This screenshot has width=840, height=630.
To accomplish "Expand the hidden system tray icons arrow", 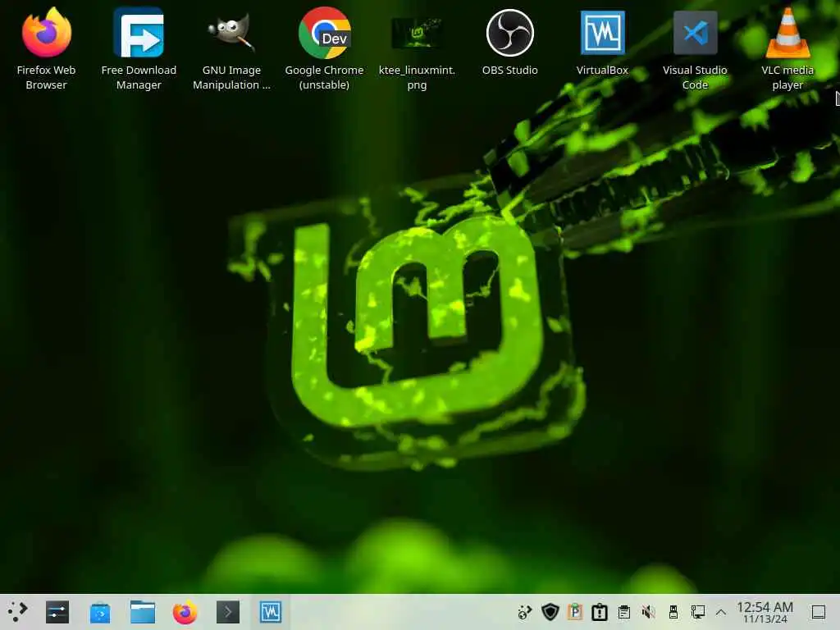I will 721,612.
